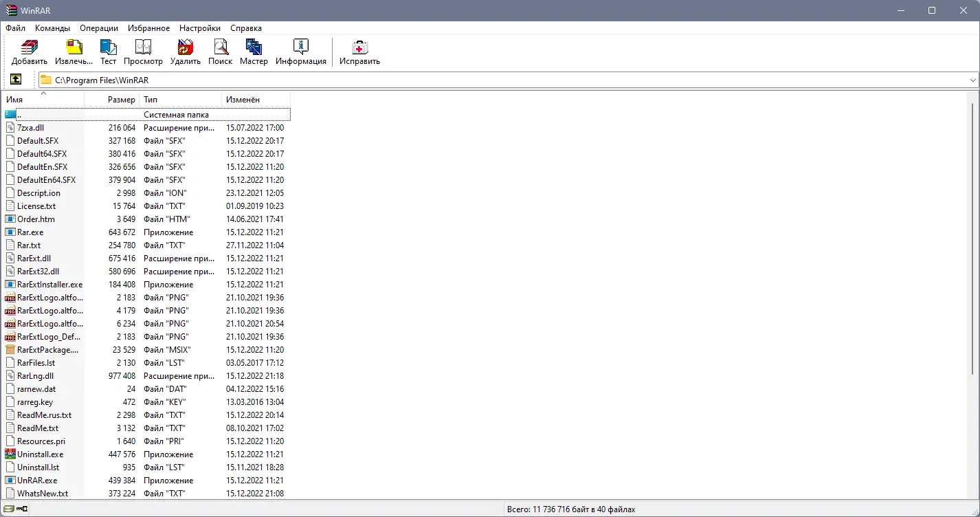Screen dimensions: 980x517
Task: Open the Файл menu
Action: click(x=15, y=28)
